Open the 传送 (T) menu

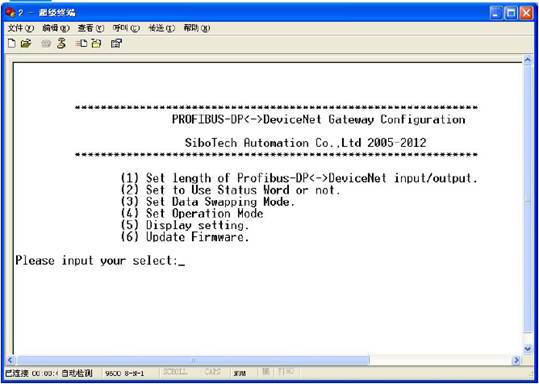[162, 28]
